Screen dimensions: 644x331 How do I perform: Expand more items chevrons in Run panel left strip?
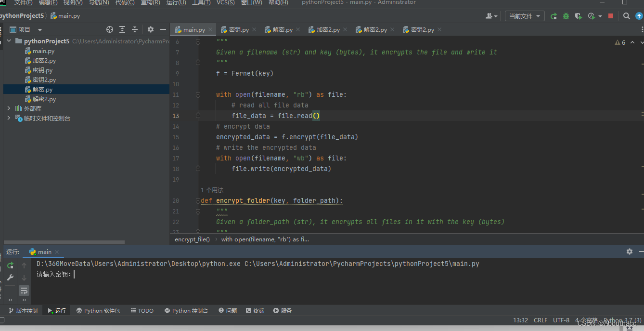point(10,300)
